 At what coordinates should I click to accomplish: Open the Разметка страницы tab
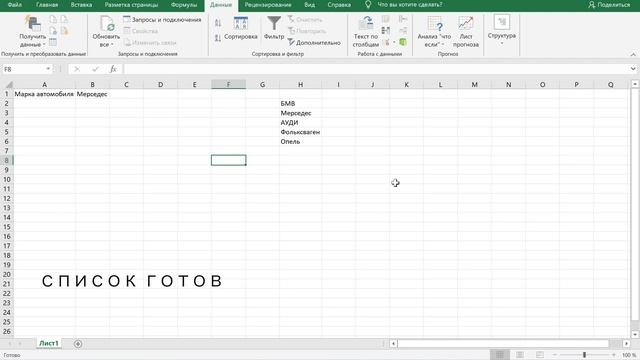pos(131,5)
